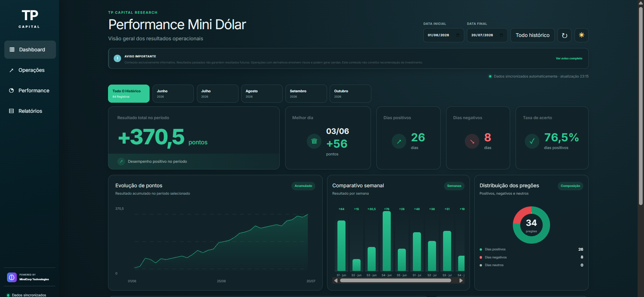Click red dot next to Dias negativos legend
The height and width of the screenshot is (297, 644).
pyautogui.click(x=481, y=257)
